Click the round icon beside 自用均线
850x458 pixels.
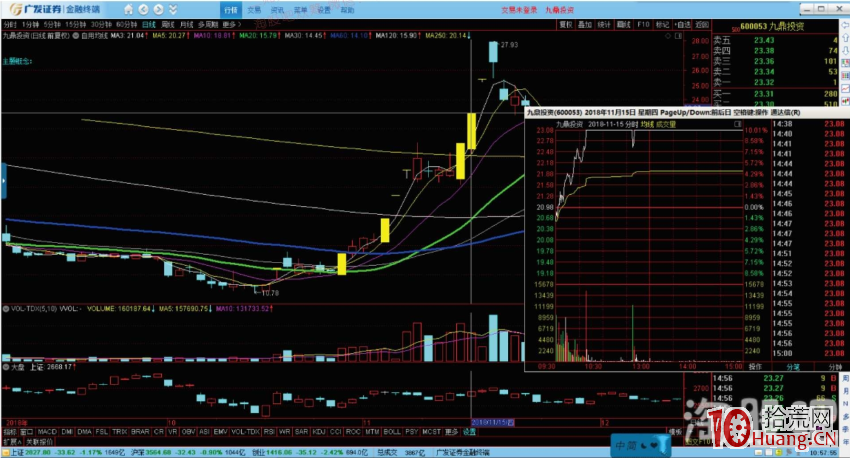[75, 36]
